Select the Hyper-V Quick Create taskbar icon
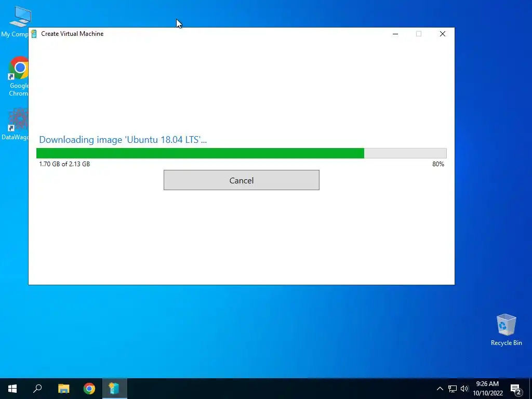 (x=115, y=389)
